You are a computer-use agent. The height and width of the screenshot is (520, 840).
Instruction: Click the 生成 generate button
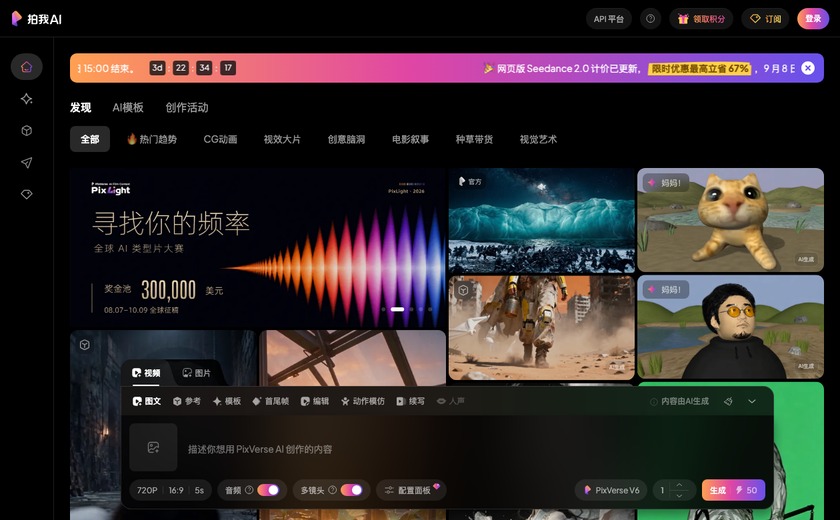tap(733, 490)
